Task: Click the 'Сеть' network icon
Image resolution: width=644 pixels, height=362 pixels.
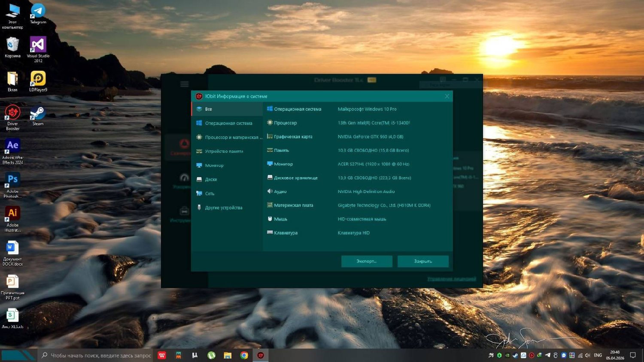Action: (199, 194)
